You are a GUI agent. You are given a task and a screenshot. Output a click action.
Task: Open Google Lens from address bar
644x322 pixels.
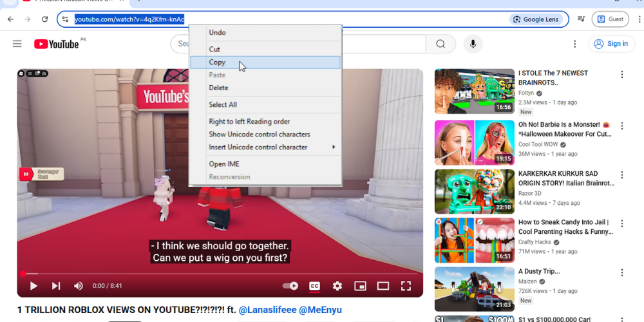pos(536,19)
